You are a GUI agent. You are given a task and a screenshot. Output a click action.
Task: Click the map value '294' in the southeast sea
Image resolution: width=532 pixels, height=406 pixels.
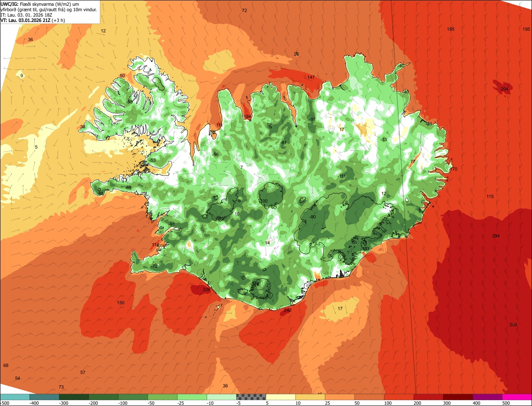(496, 236)
